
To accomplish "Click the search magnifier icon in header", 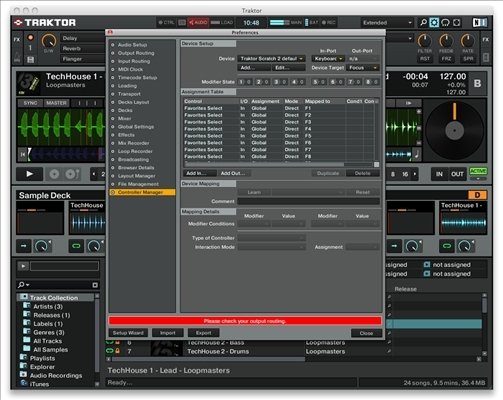I will 423,23.
